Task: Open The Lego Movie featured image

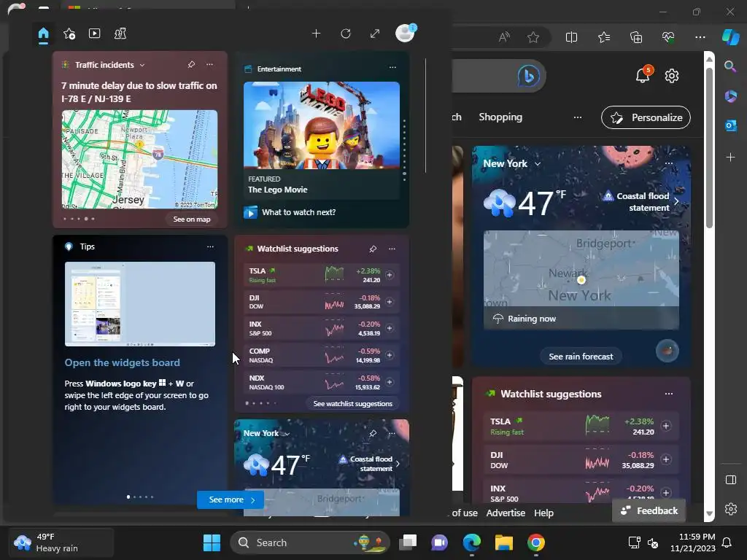Action: [322, 125]
